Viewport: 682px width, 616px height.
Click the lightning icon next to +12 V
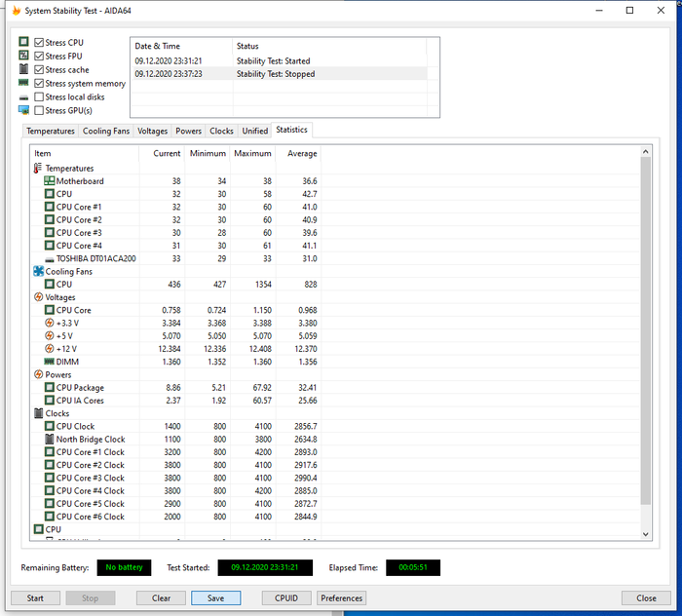point(50,349)
